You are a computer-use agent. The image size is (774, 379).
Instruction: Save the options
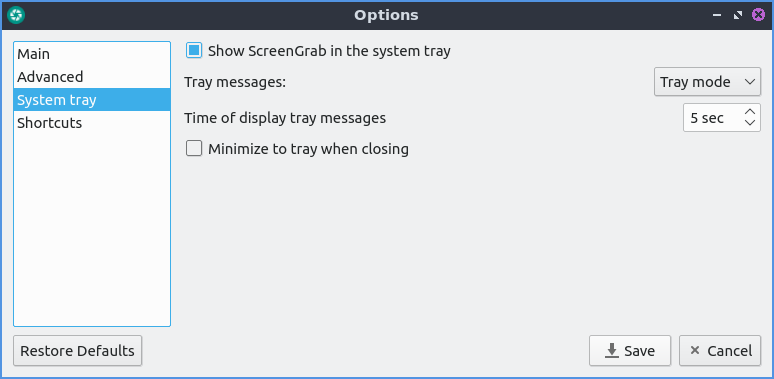[630, 351]
